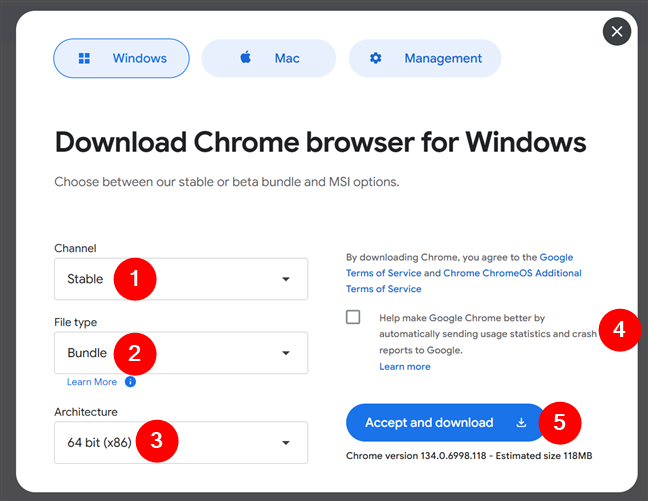
Task: Click the Accept and download button
Action: pos(446,422)
